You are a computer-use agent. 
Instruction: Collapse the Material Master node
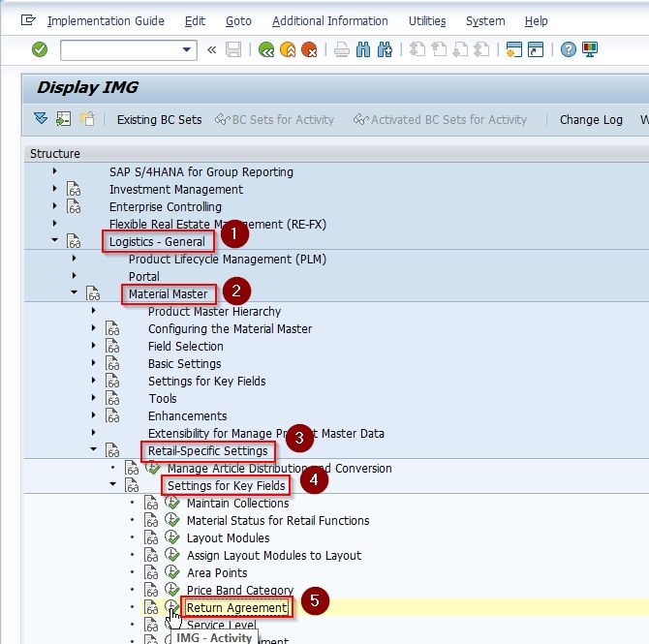coord(74,292)
